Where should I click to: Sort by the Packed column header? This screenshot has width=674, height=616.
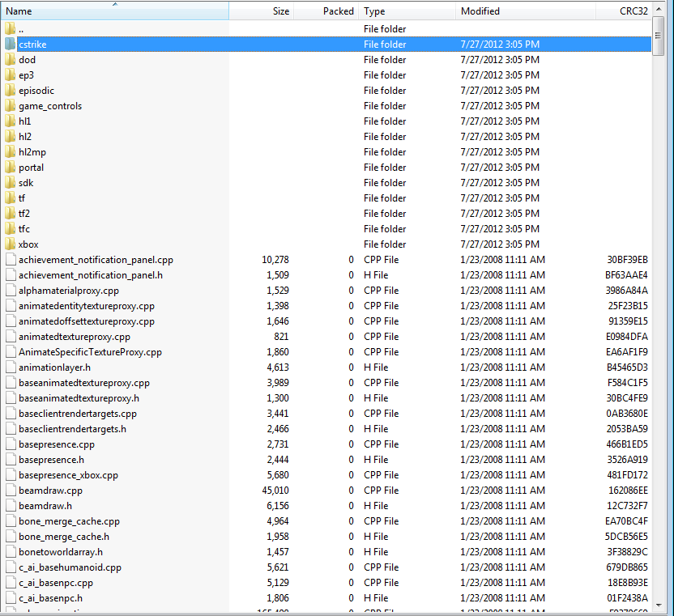click(x=326, y=11)
